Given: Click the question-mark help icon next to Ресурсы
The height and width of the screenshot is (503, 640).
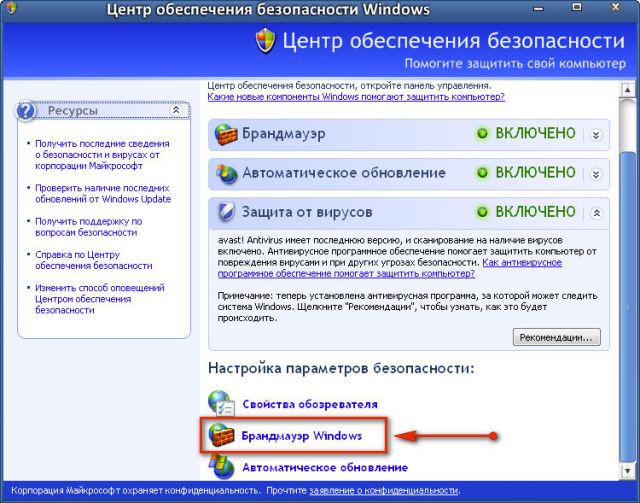Looking at the screenshot, I should pyautogui.click(x=26, y=111).
